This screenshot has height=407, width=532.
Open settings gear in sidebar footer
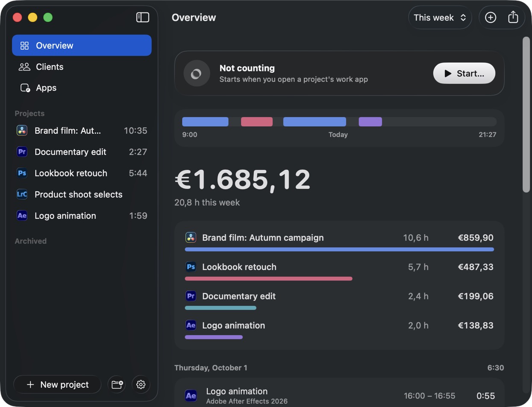click(x=141, y=384)
